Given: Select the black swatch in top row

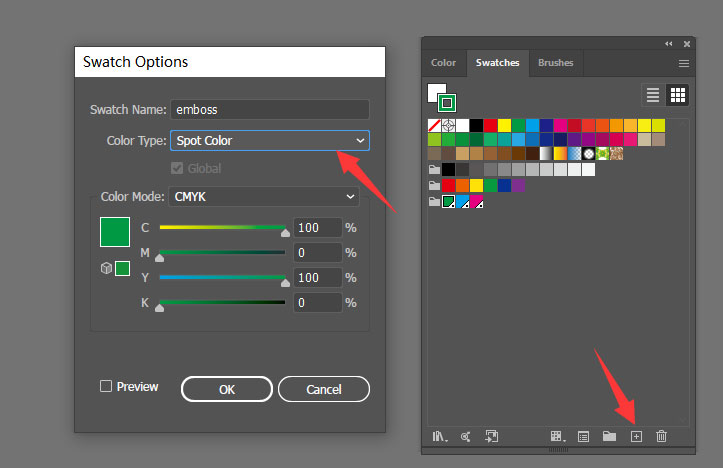Looking at the screenshot, I should [476, 125].
